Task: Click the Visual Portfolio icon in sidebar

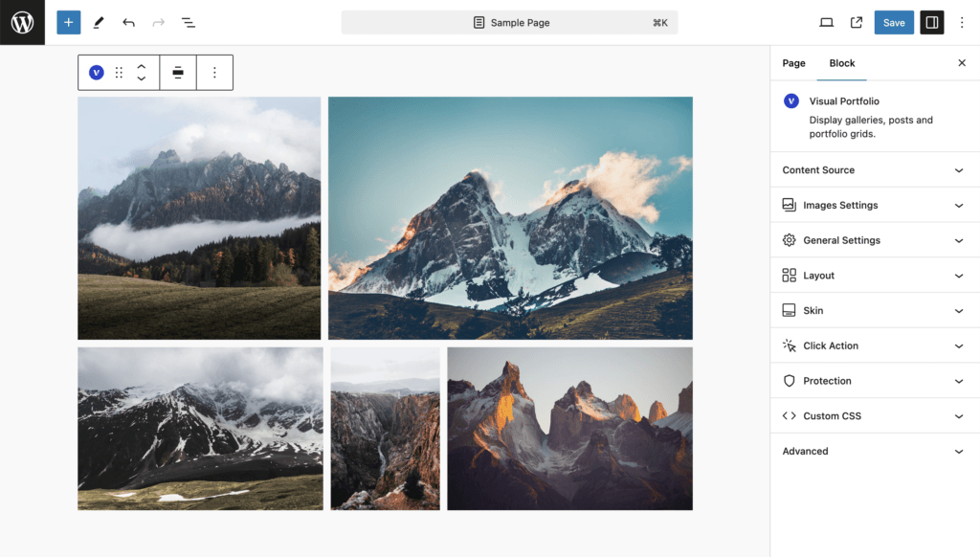Action: 791,101
